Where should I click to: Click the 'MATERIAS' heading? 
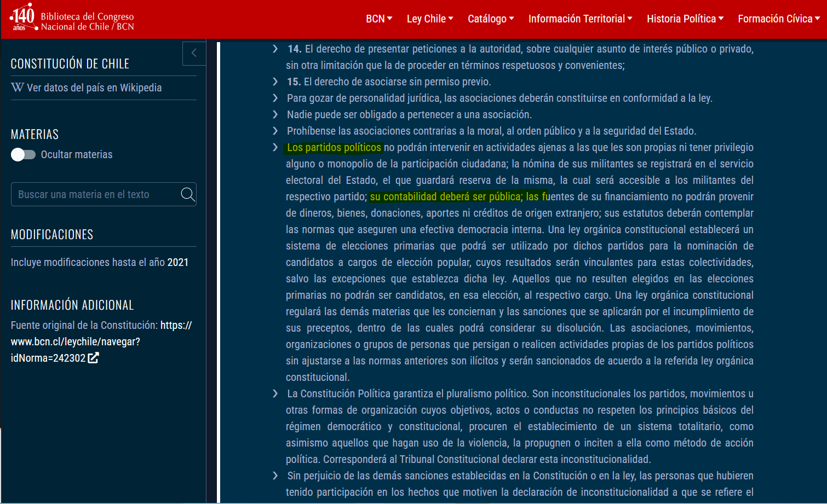click(35, 135)
